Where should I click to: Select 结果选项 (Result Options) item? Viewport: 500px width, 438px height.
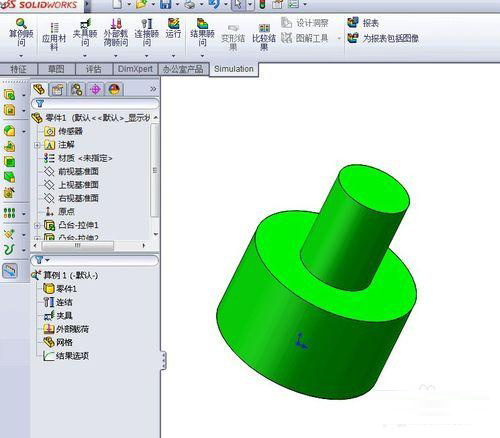[66, 356]
